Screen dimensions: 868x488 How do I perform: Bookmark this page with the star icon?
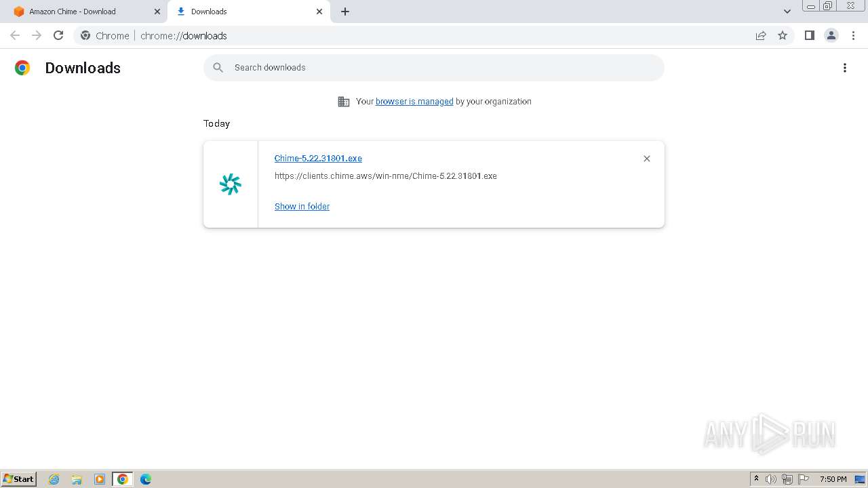(783, 35)
